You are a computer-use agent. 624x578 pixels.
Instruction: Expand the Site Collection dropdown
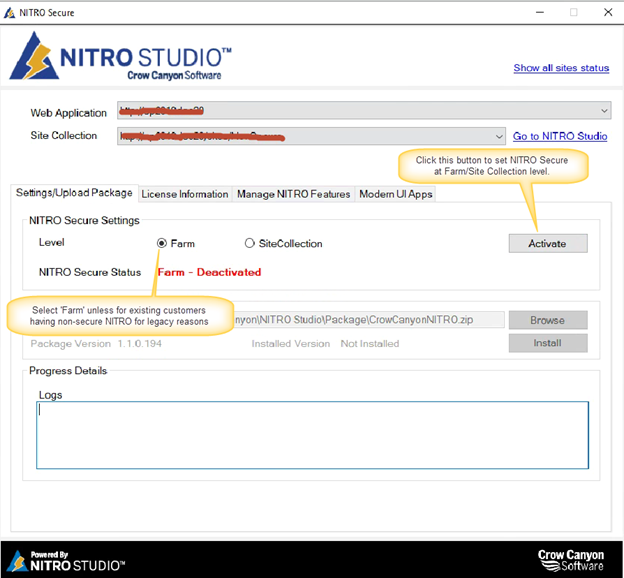pyautogui.click(x=499, y=137)
